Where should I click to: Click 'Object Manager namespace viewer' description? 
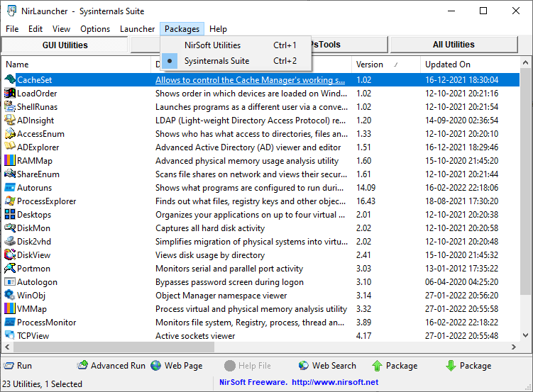(221, 296)
